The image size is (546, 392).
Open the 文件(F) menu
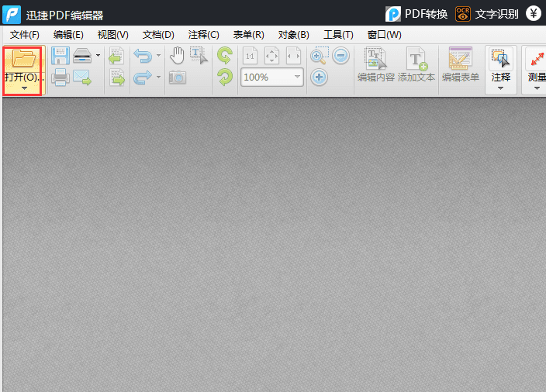tap(25, 35)
